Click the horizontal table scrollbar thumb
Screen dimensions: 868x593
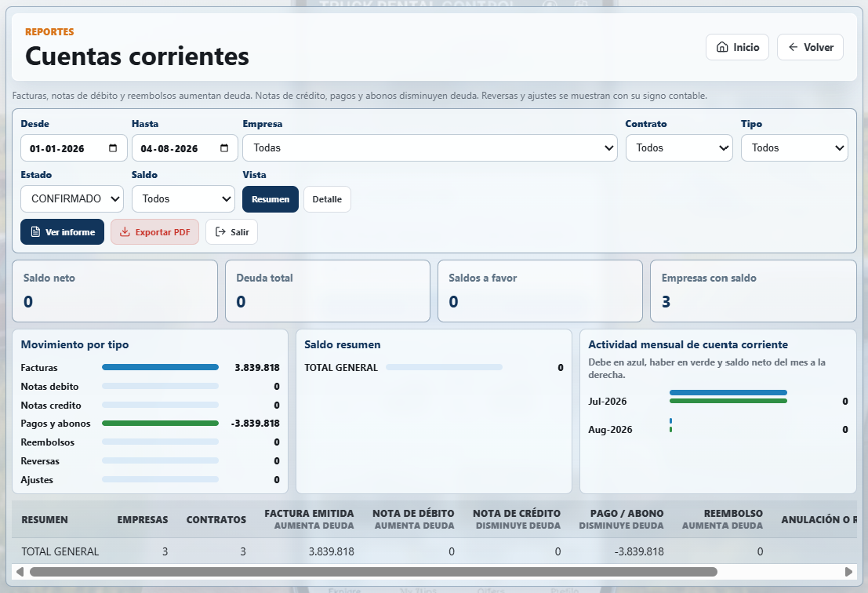pos(374,571)
